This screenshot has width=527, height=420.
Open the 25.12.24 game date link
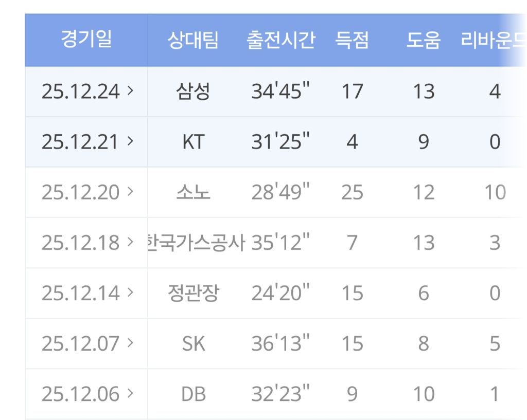point(80,92)
